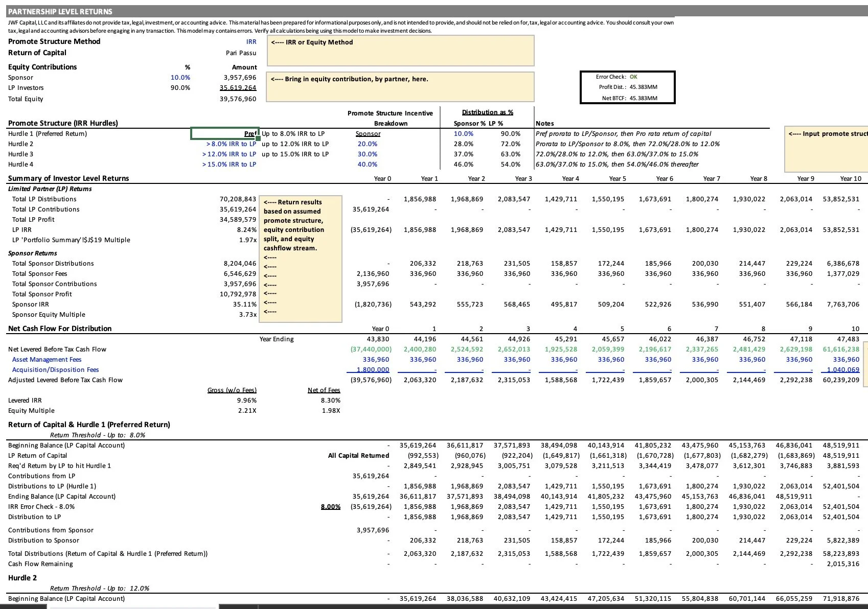Select the Hurdle 4 Sponsor % value 46.0%
This screenshot has width=868, height=609.
[464, 165]
